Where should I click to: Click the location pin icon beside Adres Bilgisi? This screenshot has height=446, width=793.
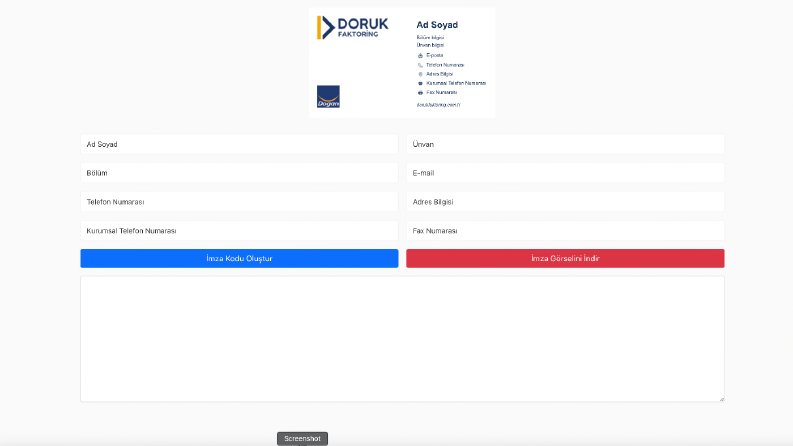coord(420,74)
